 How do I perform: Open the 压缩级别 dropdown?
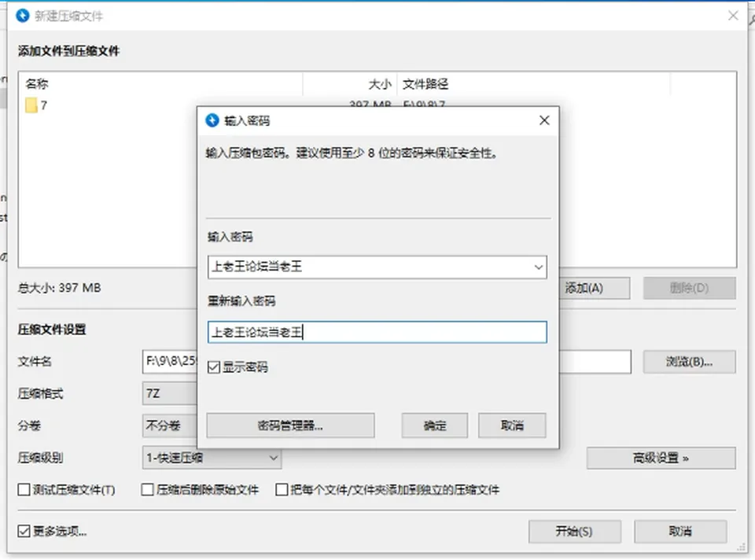(x=212, y=458)
